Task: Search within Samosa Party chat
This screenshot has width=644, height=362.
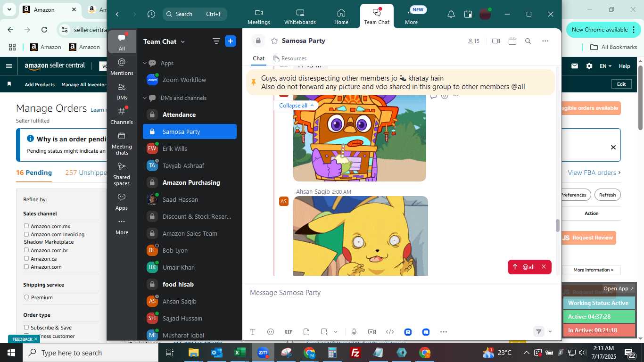Action: coord(528,41)
